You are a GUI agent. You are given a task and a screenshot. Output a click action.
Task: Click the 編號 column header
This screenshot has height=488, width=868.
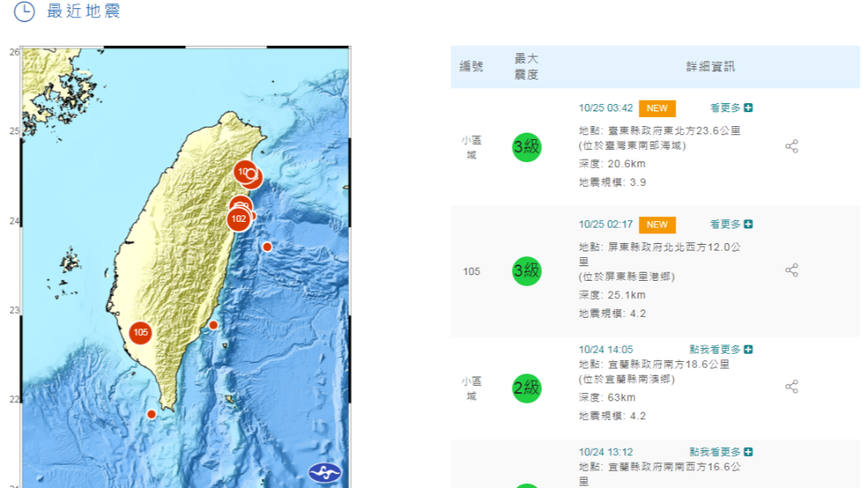point(471,66)
